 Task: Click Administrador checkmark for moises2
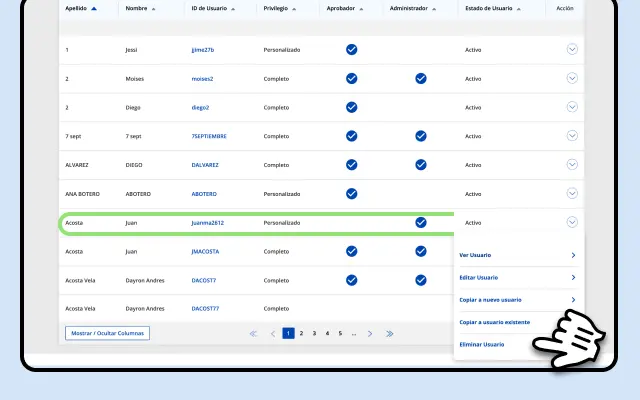click(421, 78)
